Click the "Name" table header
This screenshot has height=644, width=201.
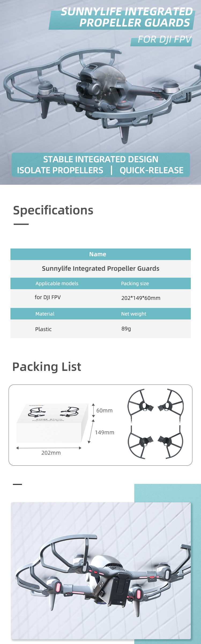click(x=98, y=254)
